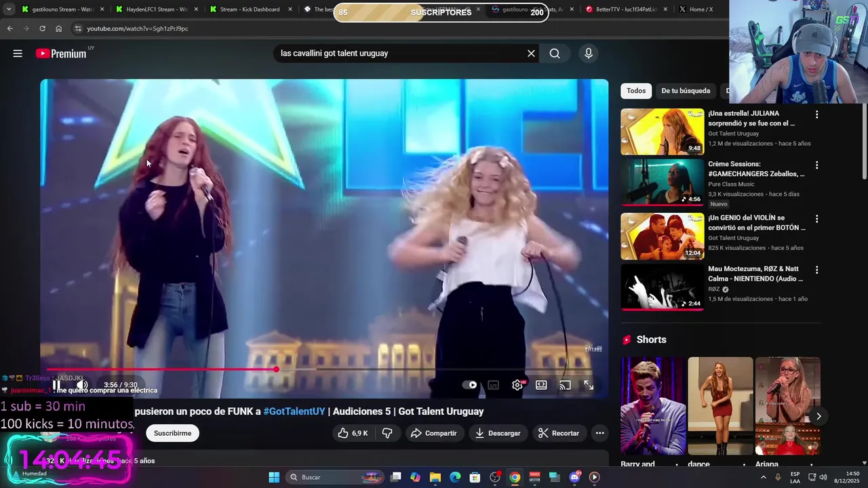This screenshot has height=488, width=868.
Task: Open options for GENIO del VIOLÍN video
Action: [x=816, y=219]
